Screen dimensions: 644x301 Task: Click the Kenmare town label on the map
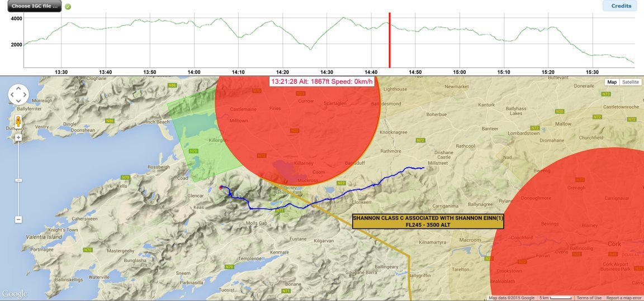coord(280,252)
